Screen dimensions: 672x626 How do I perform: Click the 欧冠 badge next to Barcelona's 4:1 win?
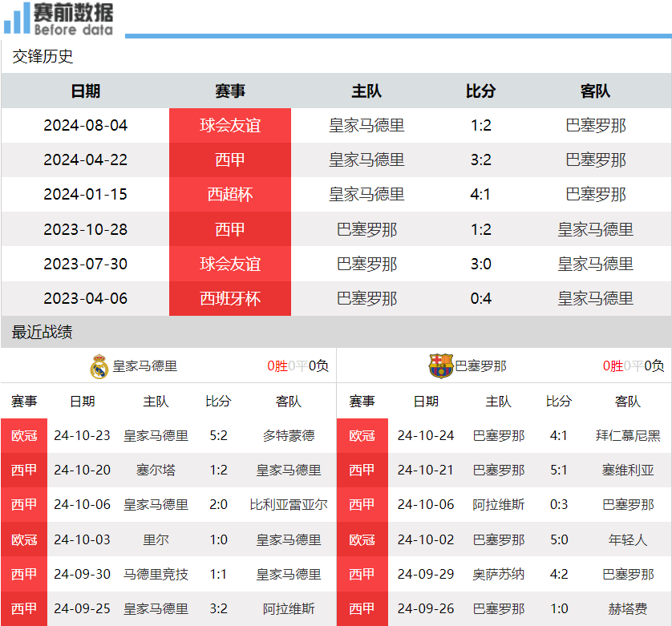pyautogui.click(x=362, y=437)
